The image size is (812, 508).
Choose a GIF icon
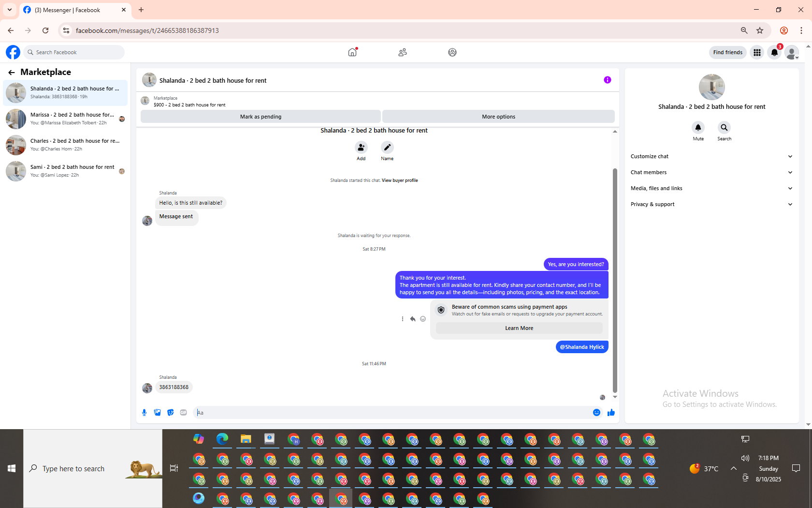pos(183,412)
